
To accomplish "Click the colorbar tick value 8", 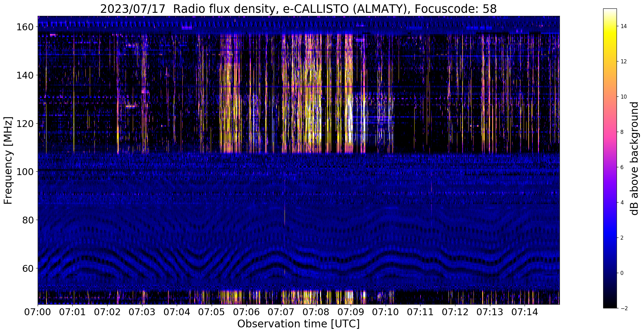I will (622, 132).
